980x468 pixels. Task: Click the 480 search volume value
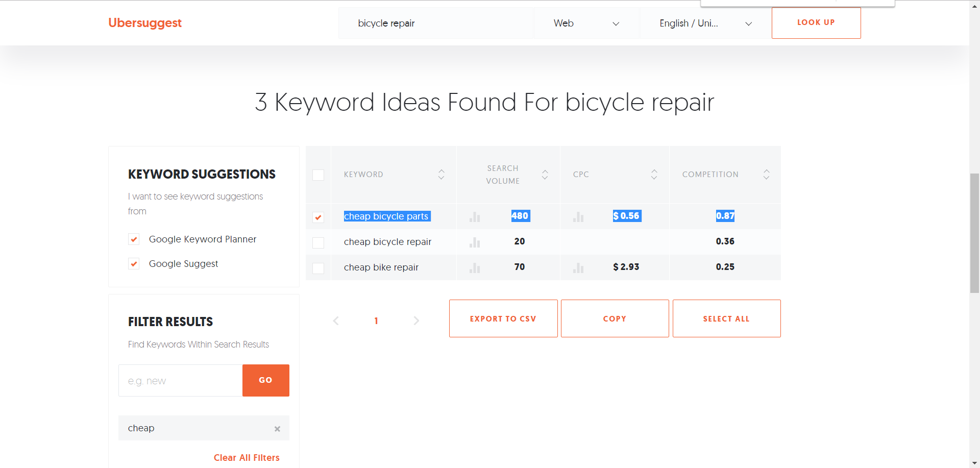point(520,216)
